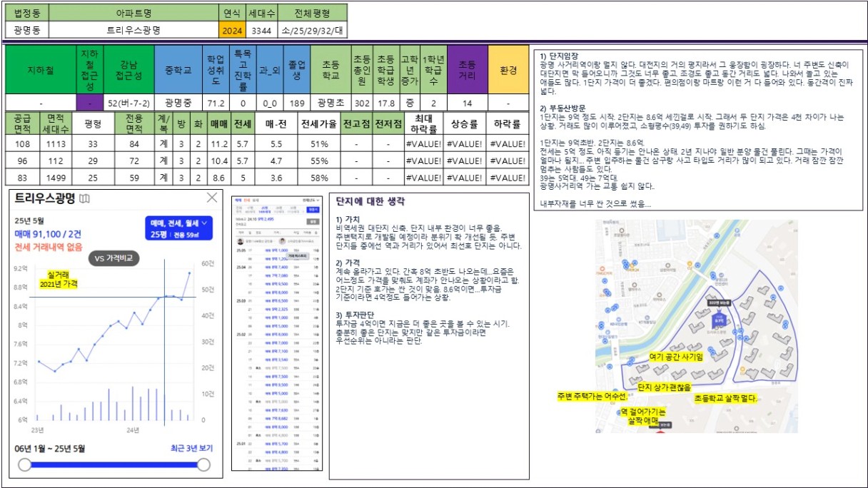
Task: Select the purple 초등 거리 header cell
Action: pyautogui.click(x=467, y=71)
